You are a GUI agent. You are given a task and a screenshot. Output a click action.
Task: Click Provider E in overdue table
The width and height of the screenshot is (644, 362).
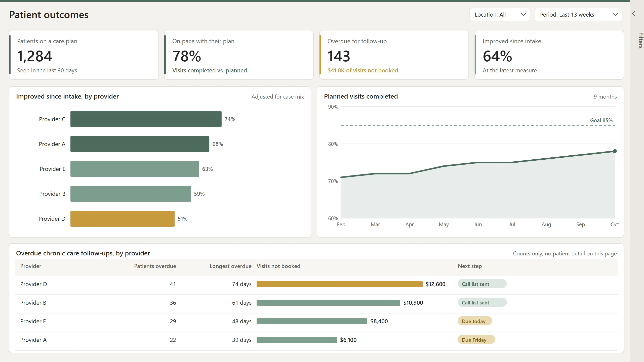[33, 321]
